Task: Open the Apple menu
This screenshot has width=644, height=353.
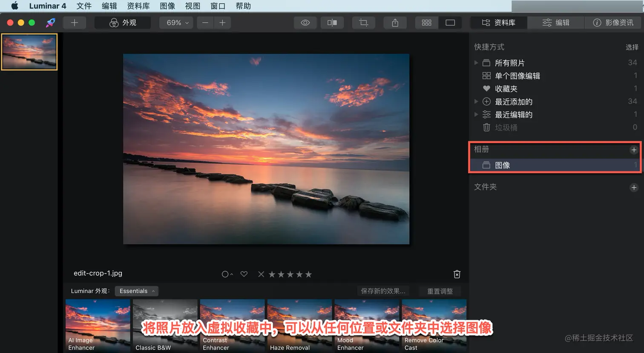Action: click(14, 6)
